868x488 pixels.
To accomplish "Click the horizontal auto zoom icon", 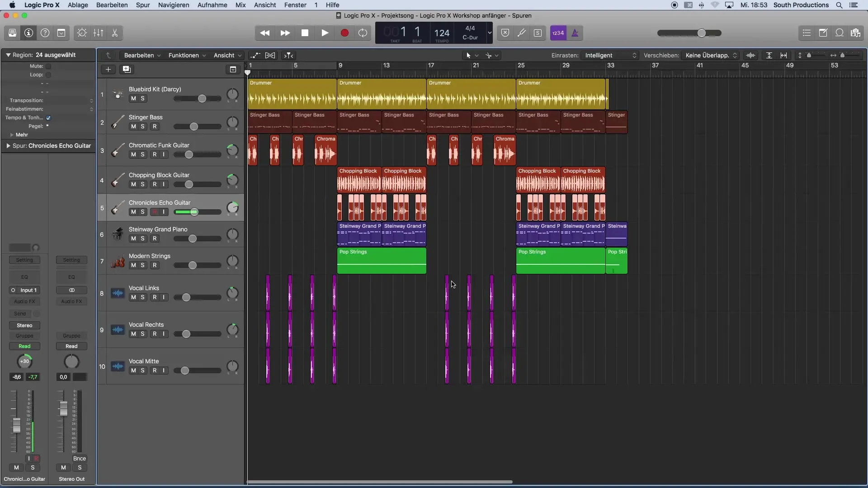I will (x=783, y=55).
